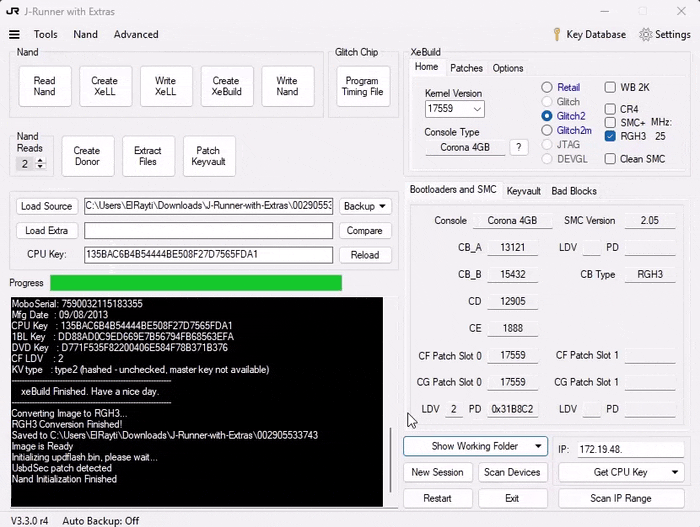This screenshot has width=700, height=527.
Task: Enable the SMC+ checkbox
Action: coord(610,122)
